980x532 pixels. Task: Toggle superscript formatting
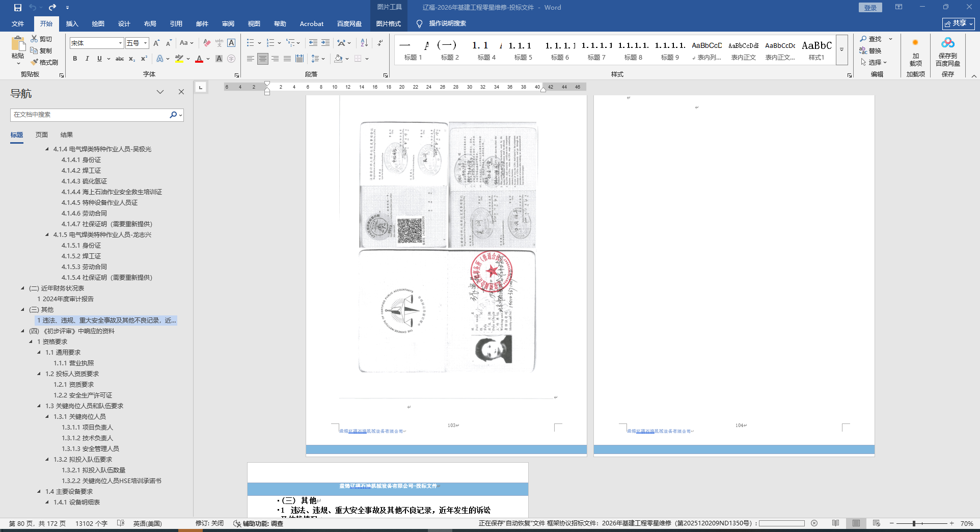pyautogui.click(x=144, y=59)
